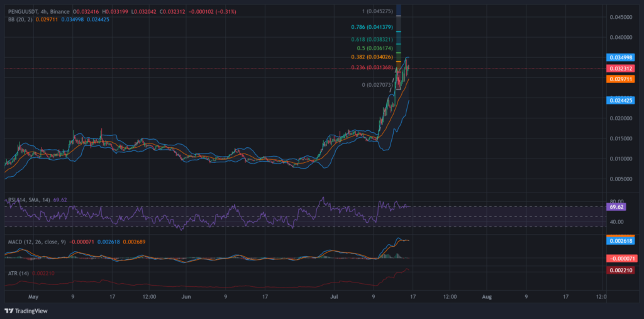Click the red histogram label -0.000071
The image size is (644, 319).
619,259
